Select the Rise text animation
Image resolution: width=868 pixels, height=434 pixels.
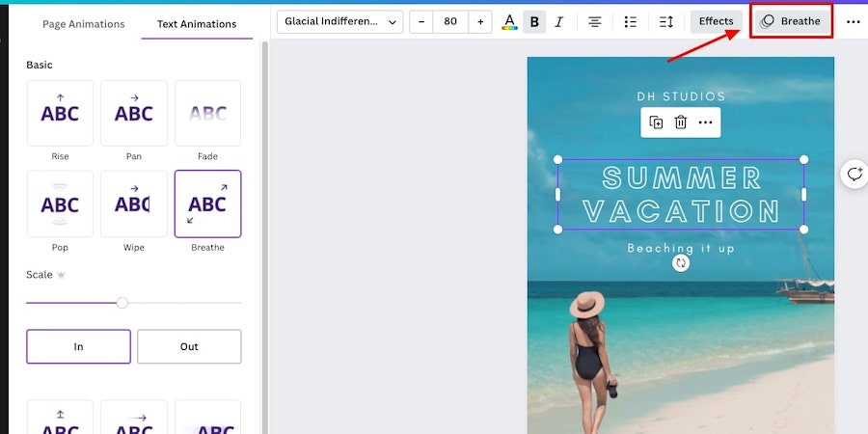click(x=60, y=113)
